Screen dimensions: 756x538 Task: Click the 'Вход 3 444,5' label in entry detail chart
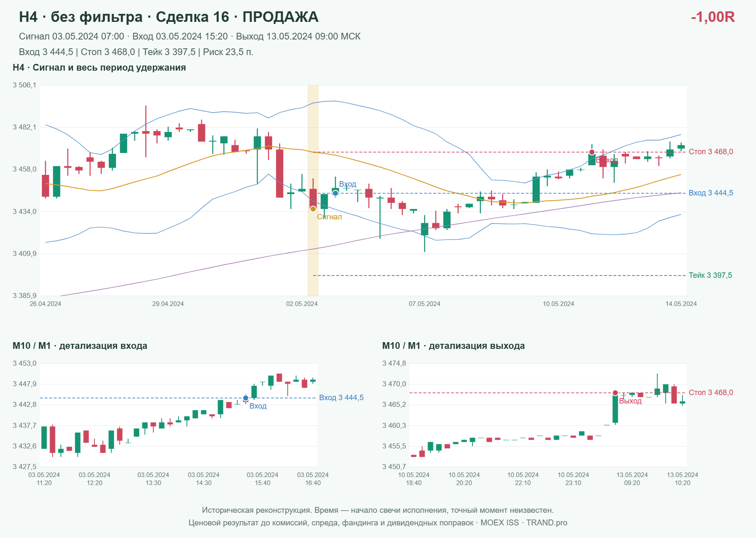(x=341, y=398)
